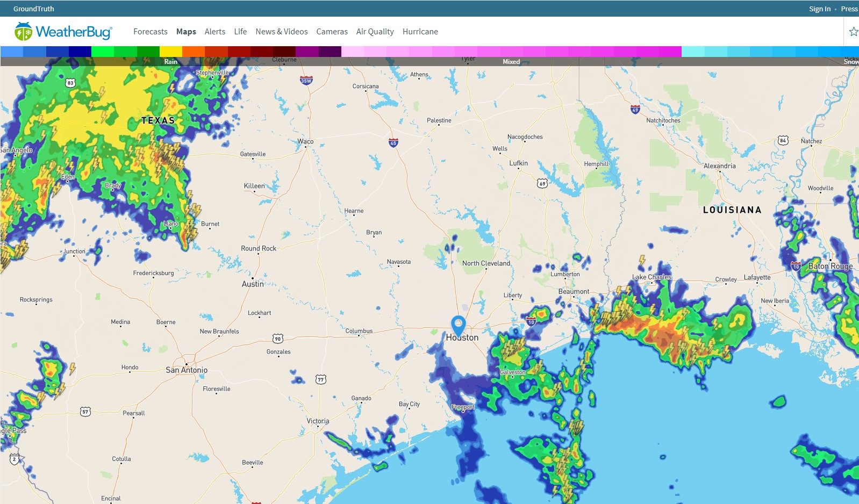Click the US 69 shield near Lufkin
Screen dimensions: 859x504
tap(542, 184)
